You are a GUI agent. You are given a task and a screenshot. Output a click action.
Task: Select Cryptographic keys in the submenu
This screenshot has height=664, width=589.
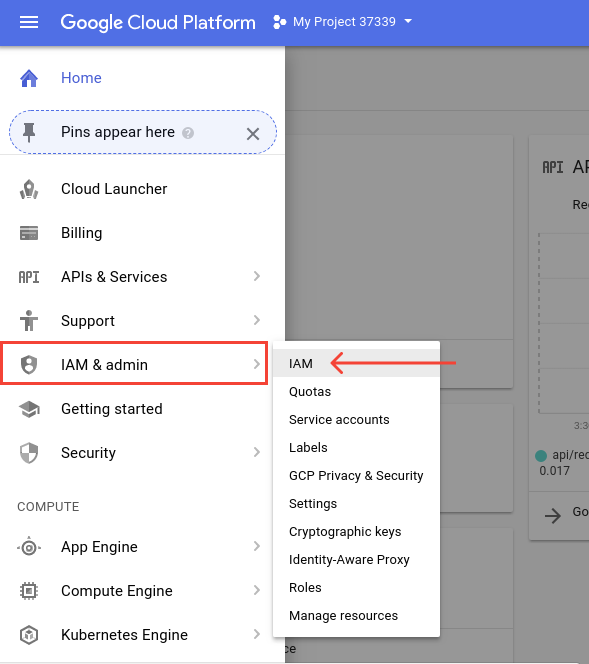click(x=356, y=531)
